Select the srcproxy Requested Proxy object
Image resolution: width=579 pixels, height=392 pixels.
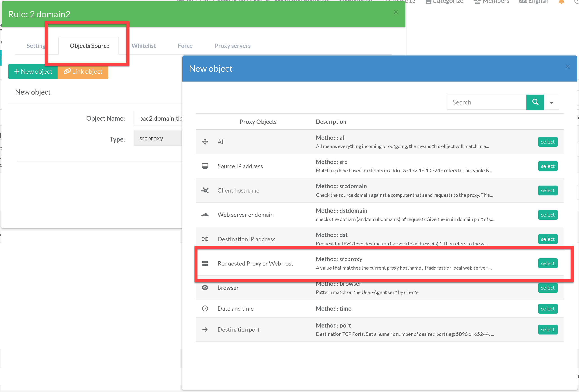click(x=547, y=263)
